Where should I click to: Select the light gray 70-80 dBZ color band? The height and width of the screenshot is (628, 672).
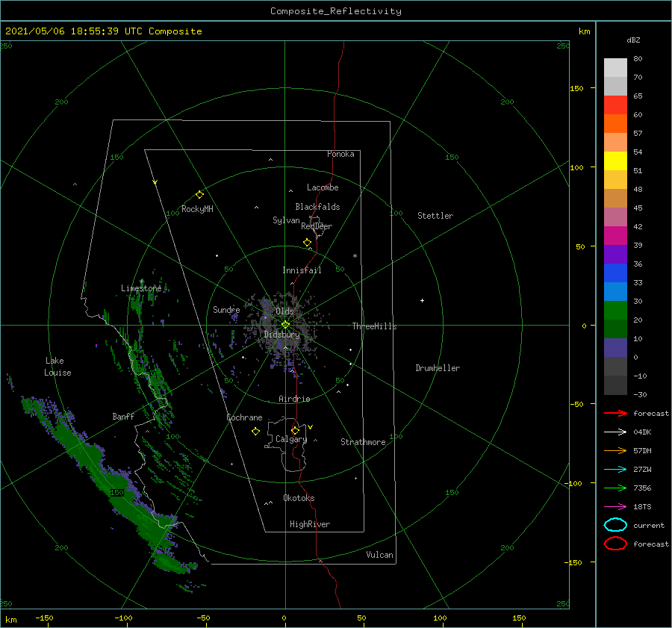click(615, 68)
